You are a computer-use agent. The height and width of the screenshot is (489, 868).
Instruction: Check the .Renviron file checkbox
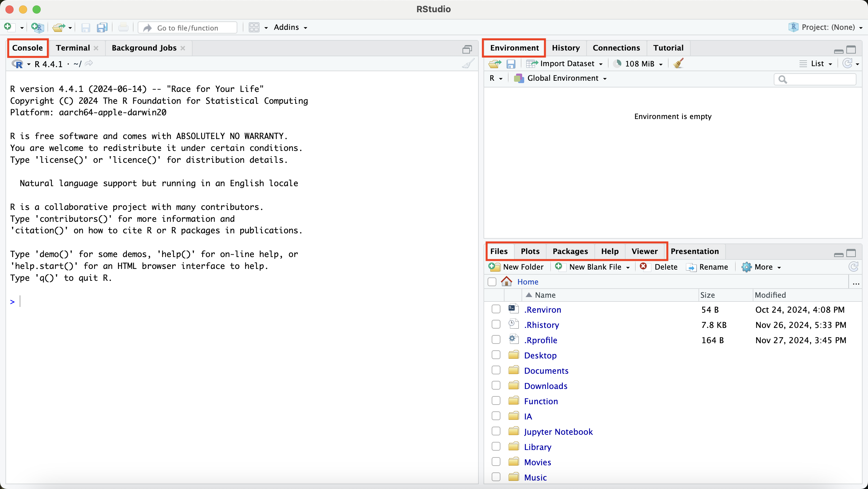point(496,309)
